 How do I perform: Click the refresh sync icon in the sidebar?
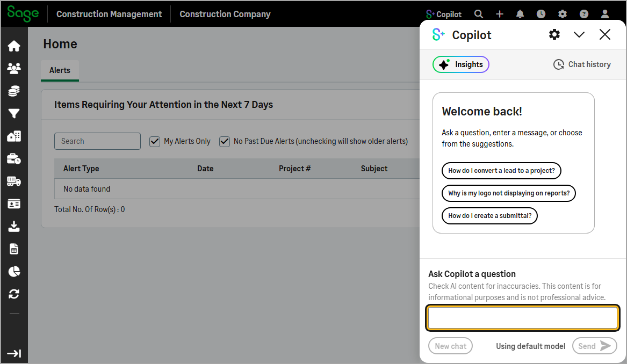click(15, 294)
